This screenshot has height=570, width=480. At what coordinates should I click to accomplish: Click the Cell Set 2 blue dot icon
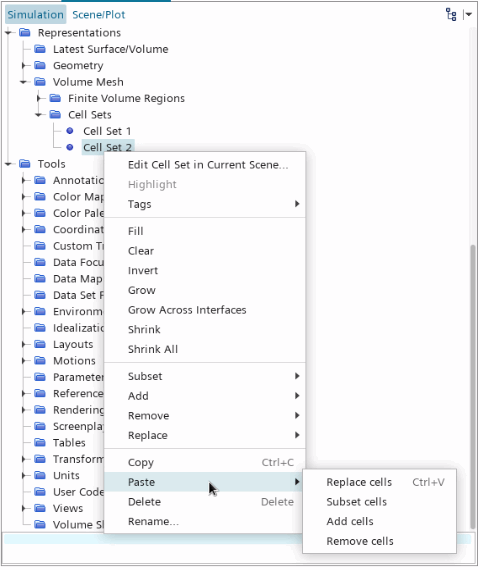(x=70, y=147)
